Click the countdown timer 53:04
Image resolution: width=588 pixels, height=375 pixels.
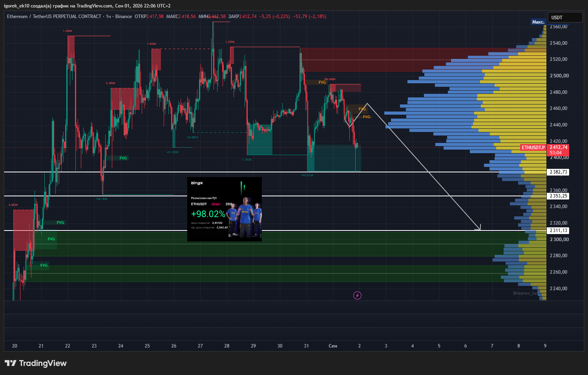pyautogui.click(x=555, y=153)
